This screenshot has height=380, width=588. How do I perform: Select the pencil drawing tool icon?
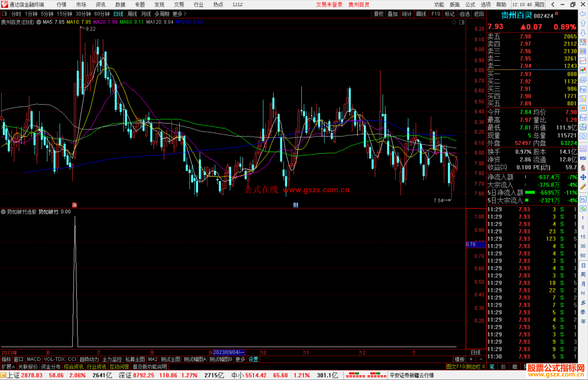(x=583, y=187)
